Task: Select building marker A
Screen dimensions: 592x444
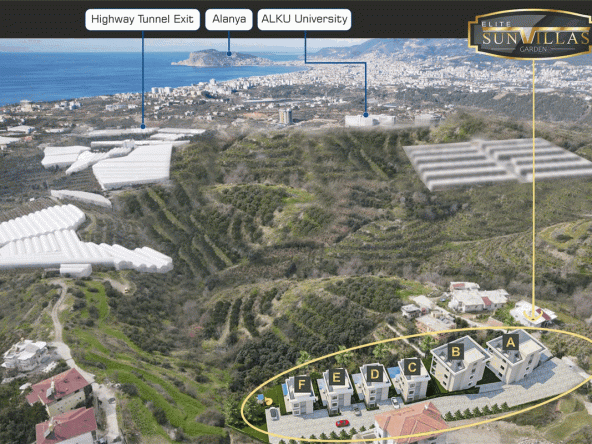Action: [510, 342]
